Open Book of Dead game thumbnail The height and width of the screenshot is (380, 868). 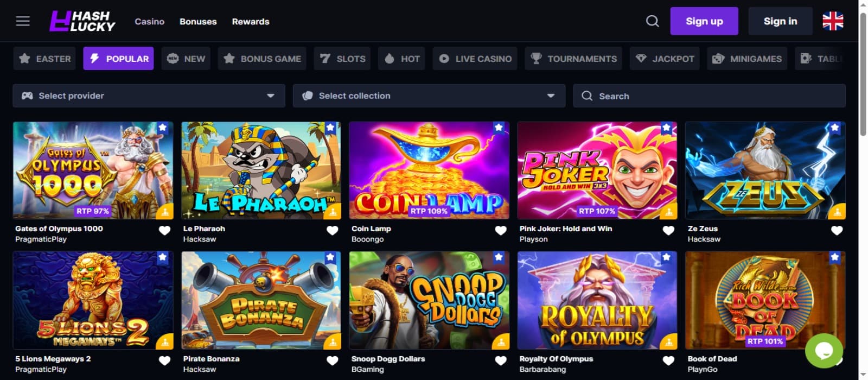[x=765, y=300]
